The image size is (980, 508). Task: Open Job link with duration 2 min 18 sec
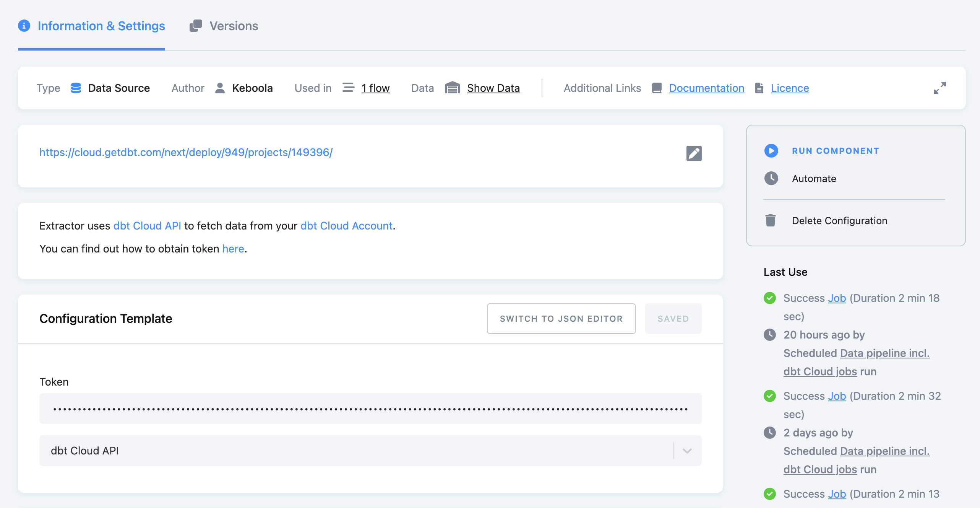[x=837, y=298]
